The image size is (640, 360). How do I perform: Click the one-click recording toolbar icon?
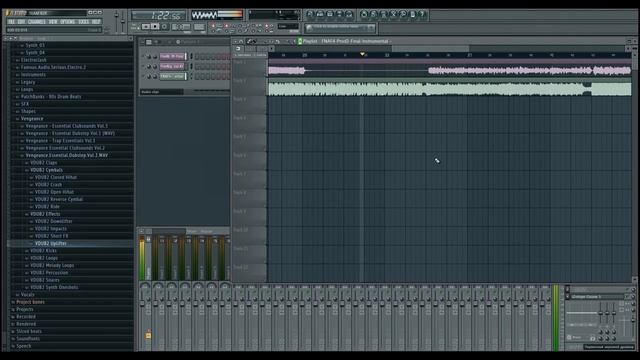(x=403, y=15)
